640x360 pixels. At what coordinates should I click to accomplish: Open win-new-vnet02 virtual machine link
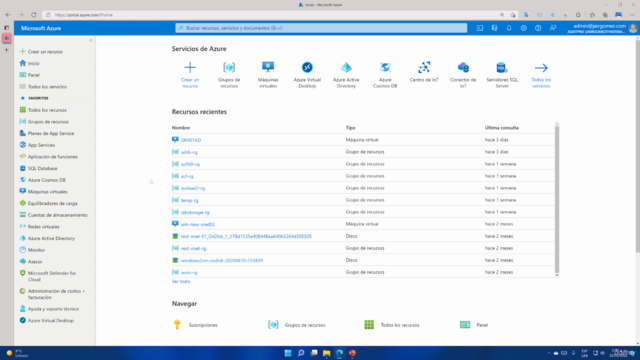pyautogui.click(x=198, y=224)
